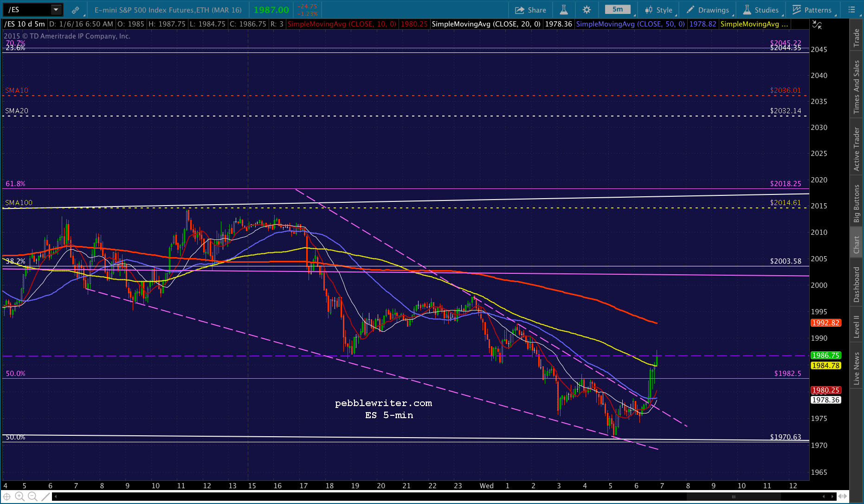
Task: Click the collapse studies header arrows icon
Action: [x=817, y=25]
